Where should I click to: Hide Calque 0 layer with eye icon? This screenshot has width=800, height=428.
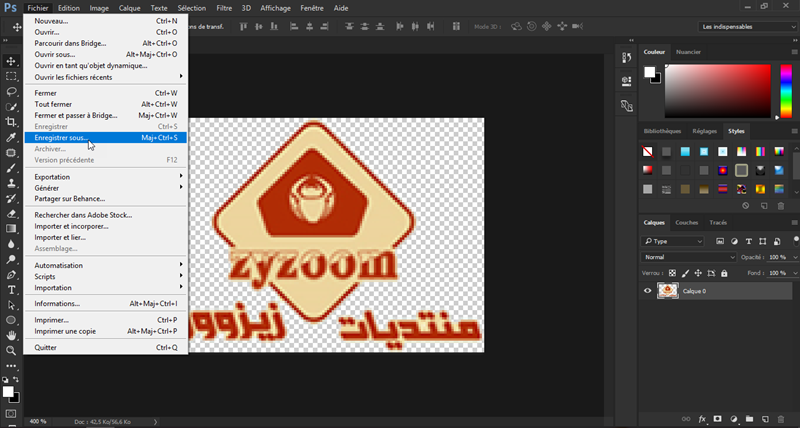click(647, 291)
